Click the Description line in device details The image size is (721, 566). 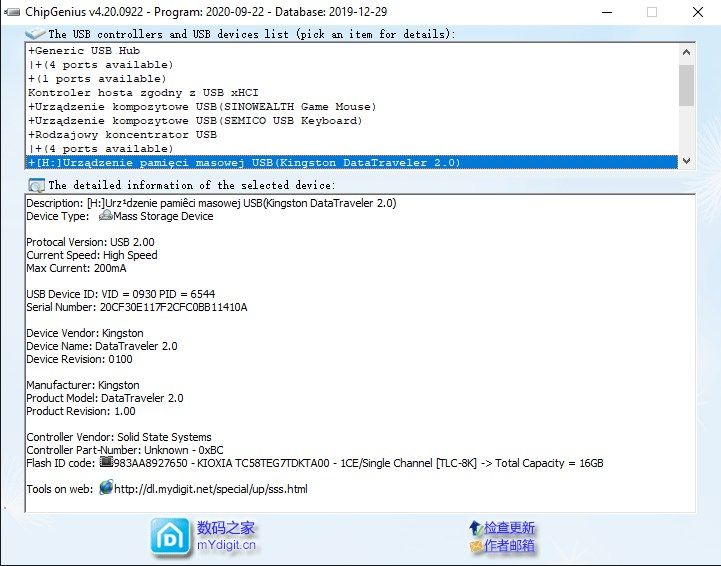pos(211,203)
